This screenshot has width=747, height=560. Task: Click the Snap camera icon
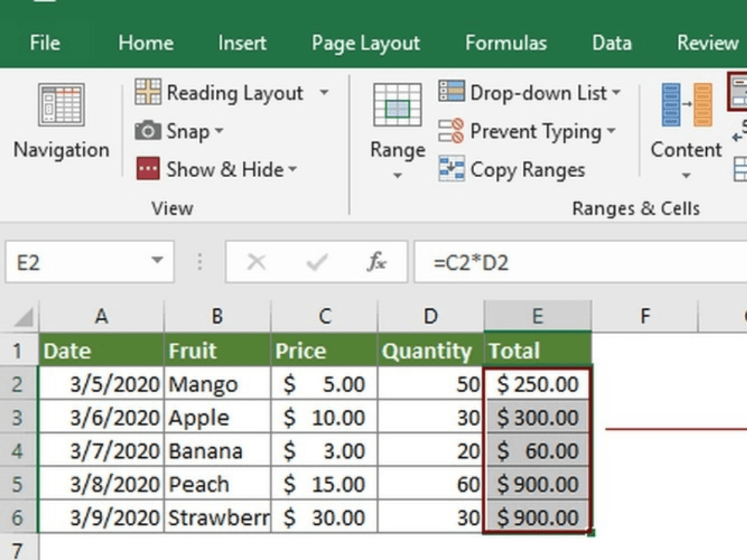(x=148, y=131)
